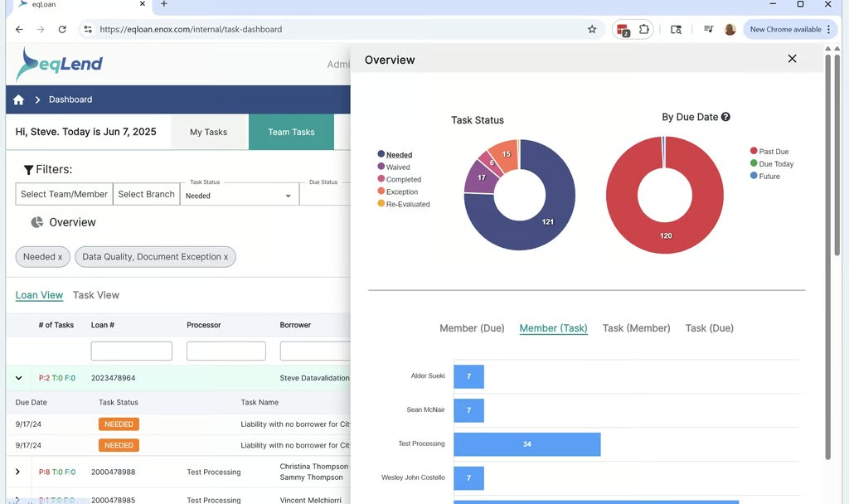Click the 15 Exception donut slice

[505, 155]
